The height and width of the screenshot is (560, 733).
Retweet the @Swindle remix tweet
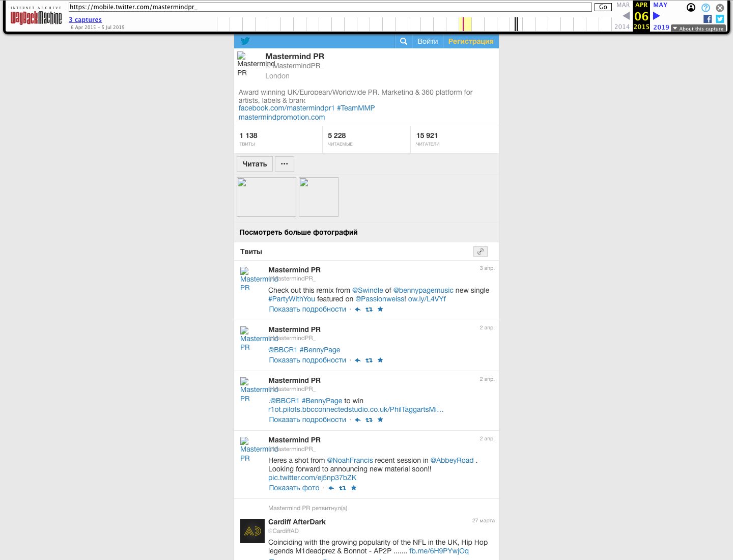[369, 310]
